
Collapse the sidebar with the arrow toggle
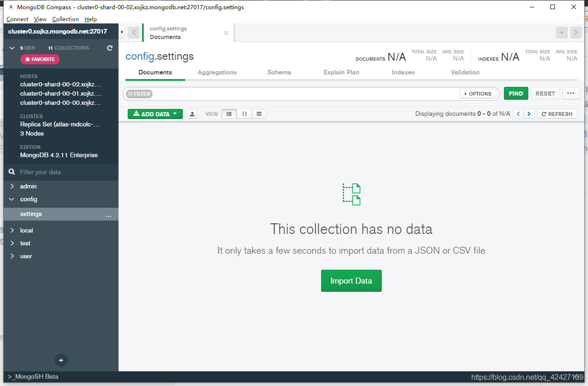tap(122, 32)
